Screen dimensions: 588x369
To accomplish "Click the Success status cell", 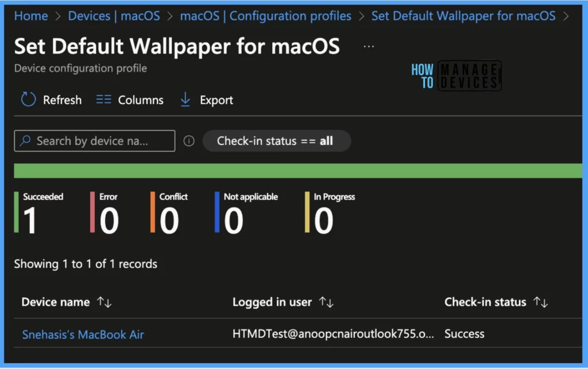I will 464,334.
